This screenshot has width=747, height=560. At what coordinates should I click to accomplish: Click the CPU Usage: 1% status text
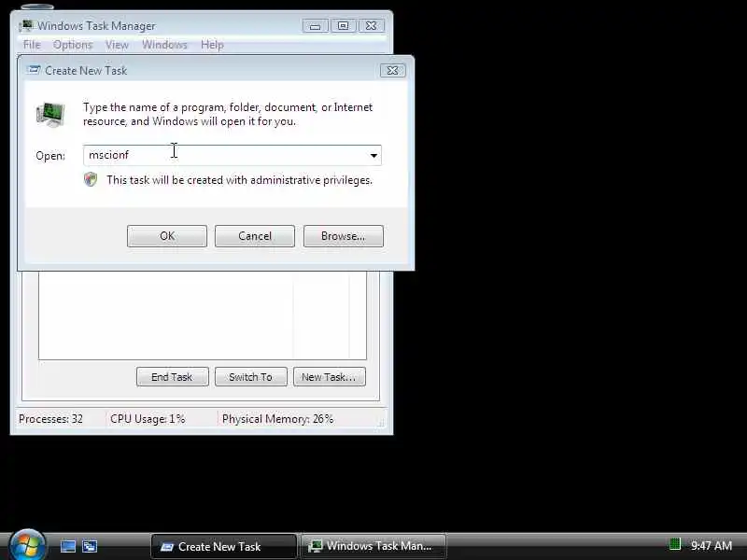click(148, 419)
